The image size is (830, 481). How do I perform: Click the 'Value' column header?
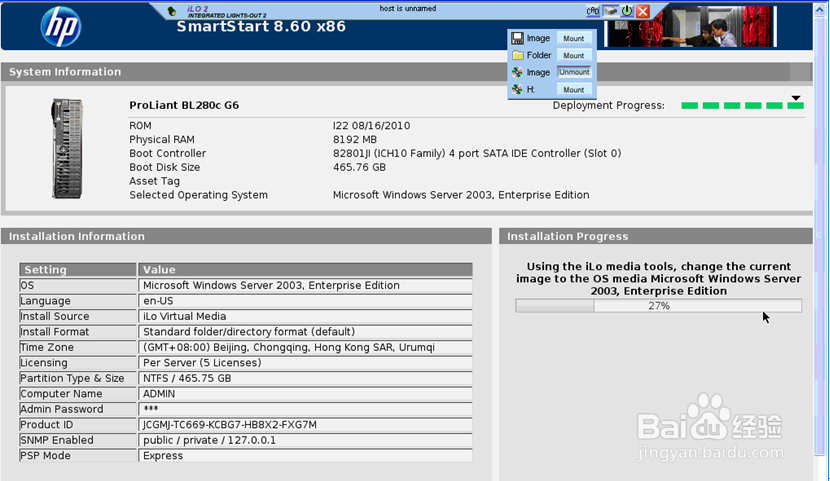click(305, 269)
